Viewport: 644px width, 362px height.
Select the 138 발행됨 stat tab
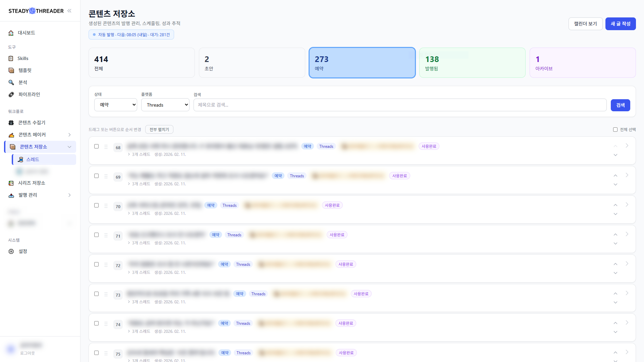(472, 63)
